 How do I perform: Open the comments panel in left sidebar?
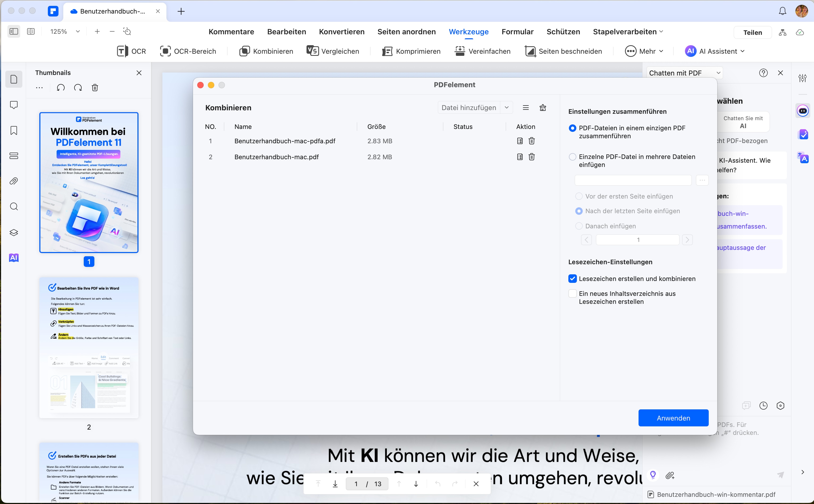pos(14,105)
